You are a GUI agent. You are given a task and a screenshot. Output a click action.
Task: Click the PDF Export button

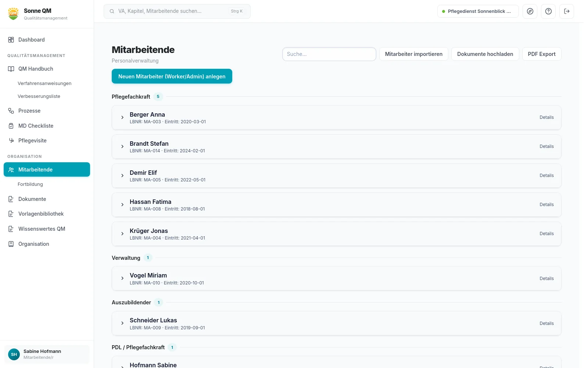(x=542, y=54)
